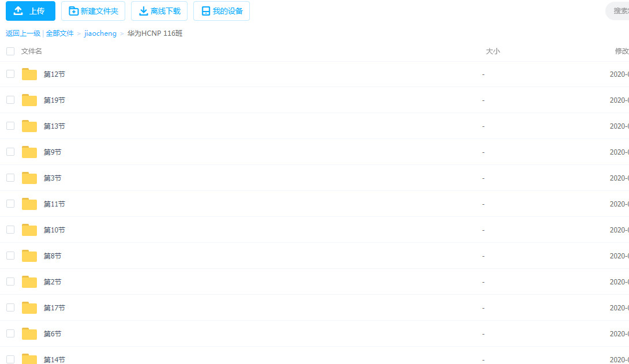Click the search box at top right
Image resolution: width=629 pixels, height=364 pixels.
618,11
